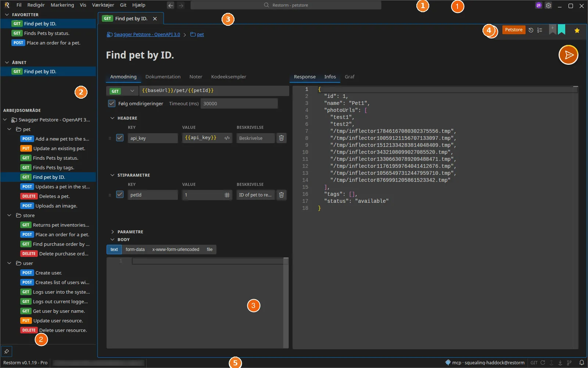Switch to the Kodeeksempler tab
588x368 pixels.
229,77
